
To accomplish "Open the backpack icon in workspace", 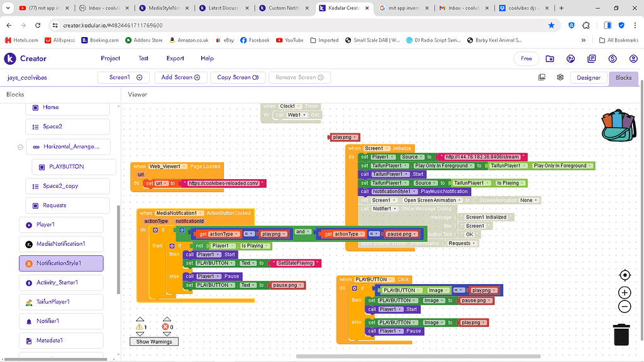I will [x=619, y=126].
